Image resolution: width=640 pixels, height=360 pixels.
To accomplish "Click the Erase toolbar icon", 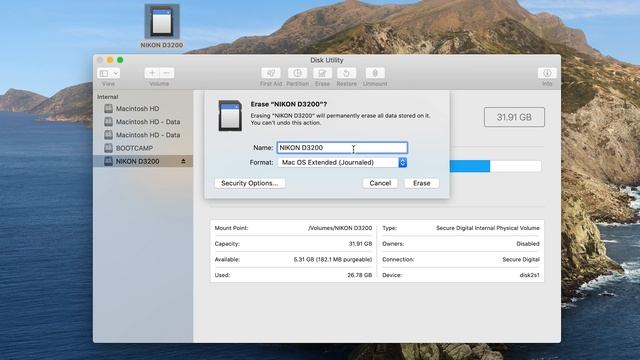I will click(322, 73).
